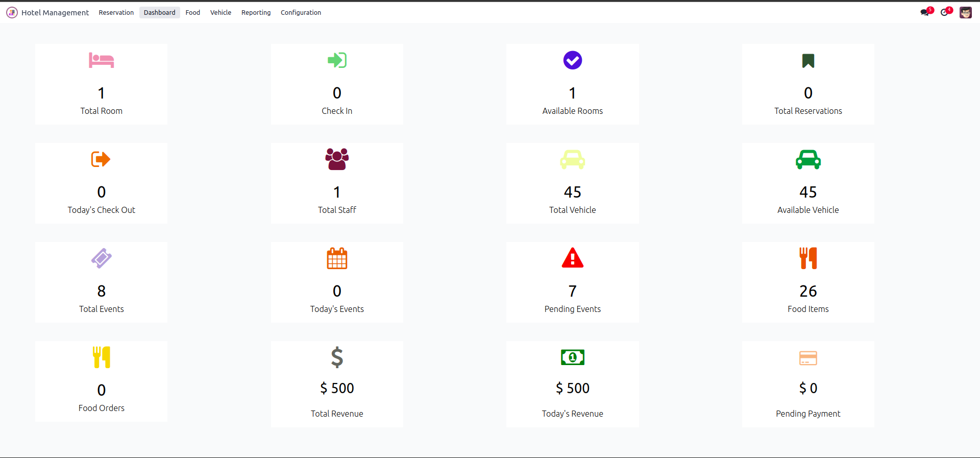Open the Configuration menu
Image resolution: width=980 pixels, height=458 pixels.
pyautogui.click(x=301, y=13)
